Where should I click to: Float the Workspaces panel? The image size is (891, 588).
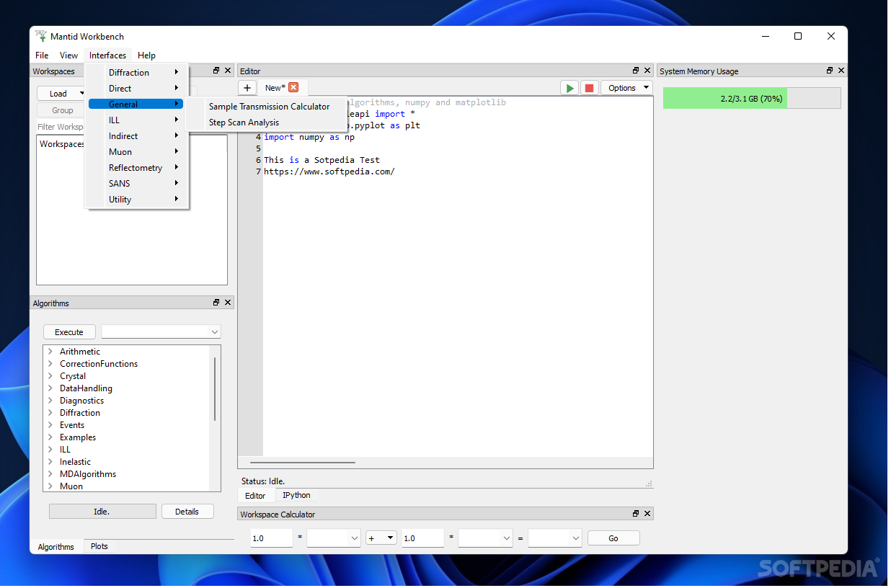tap(216, 71)
